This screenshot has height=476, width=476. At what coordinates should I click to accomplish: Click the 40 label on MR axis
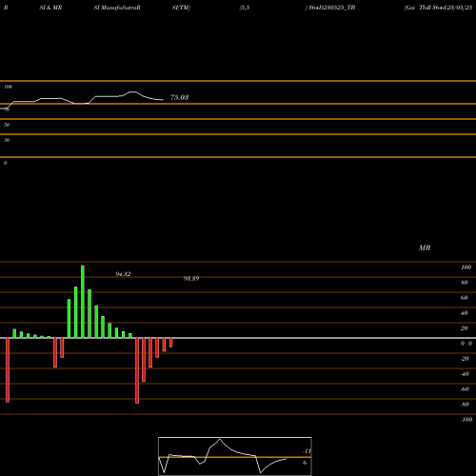click(465, 313)
